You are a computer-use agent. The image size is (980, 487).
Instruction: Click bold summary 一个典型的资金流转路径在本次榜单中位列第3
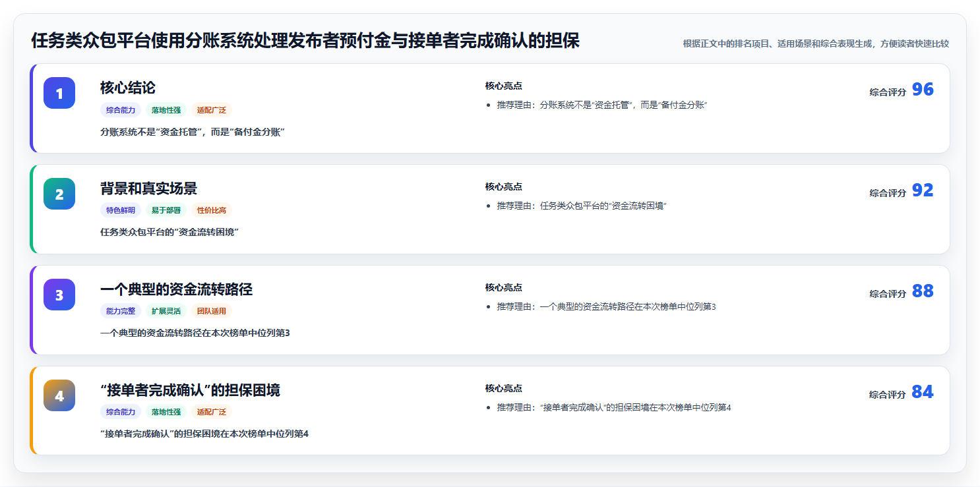(195, 333)
